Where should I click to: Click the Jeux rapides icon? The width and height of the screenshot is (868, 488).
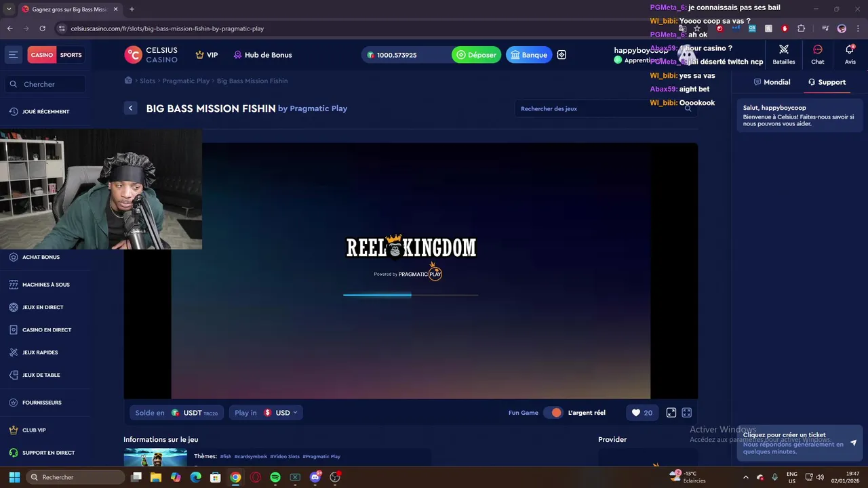pyautogui.click(x=14, y=352)
